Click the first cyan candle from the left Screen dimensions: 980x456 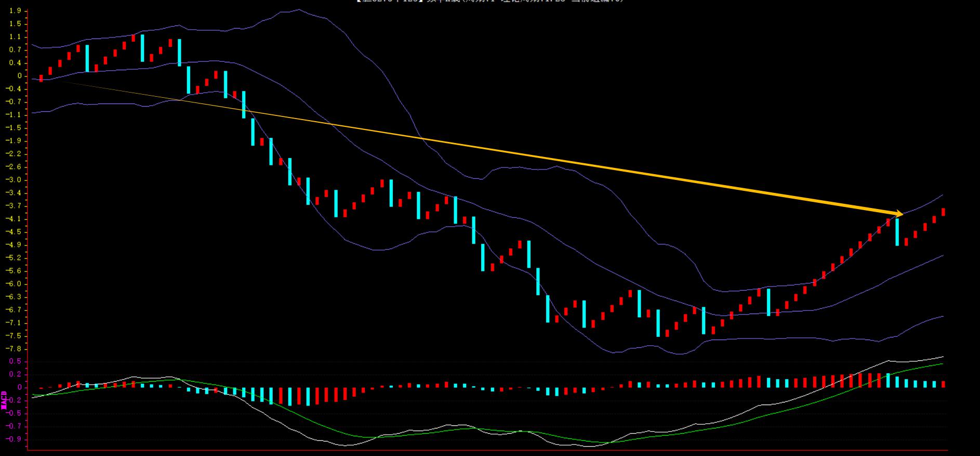coord(87,58)
